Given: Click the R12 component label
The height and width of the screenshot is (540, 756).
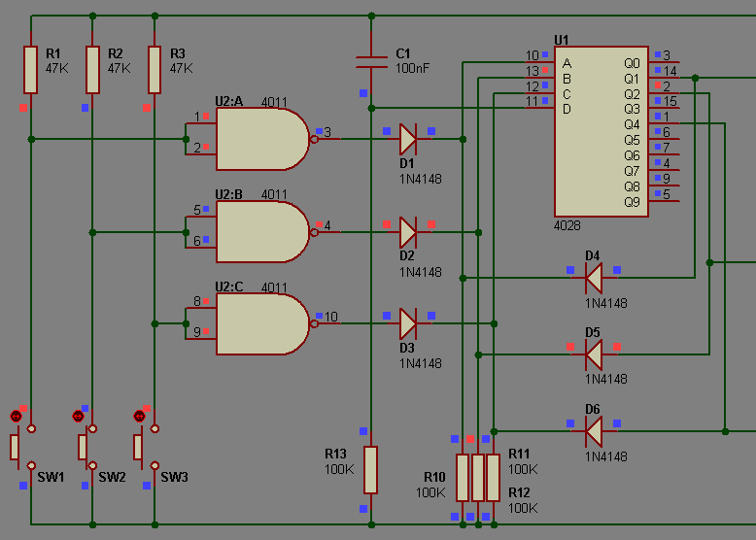Looking at the screenshot, I should pos(519,492).
